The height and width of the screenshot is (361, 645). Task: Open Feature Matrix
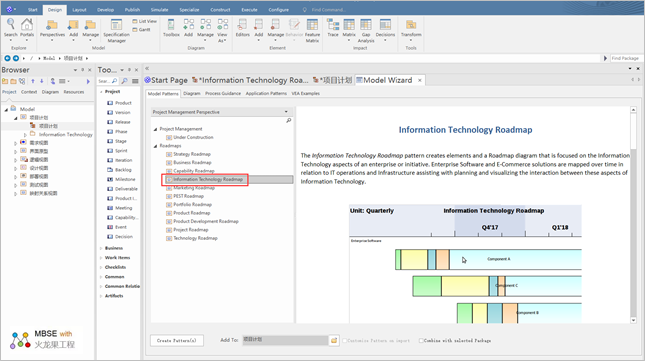point(312,30)
